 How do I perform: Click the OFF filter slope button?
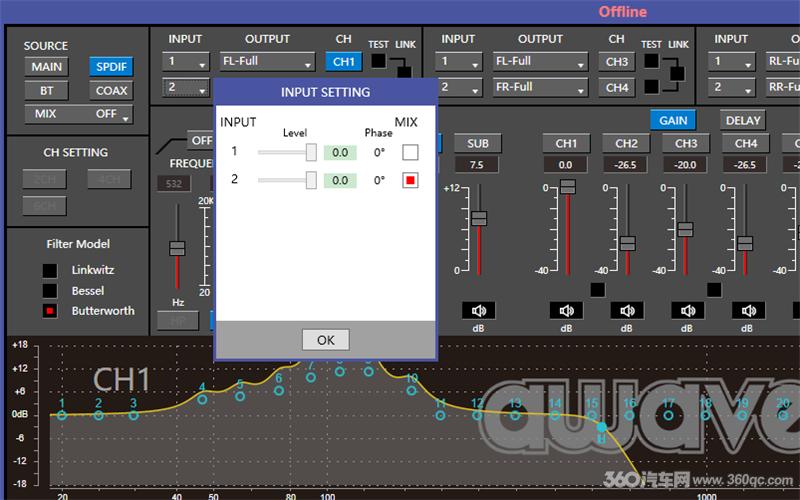point(201,140)
